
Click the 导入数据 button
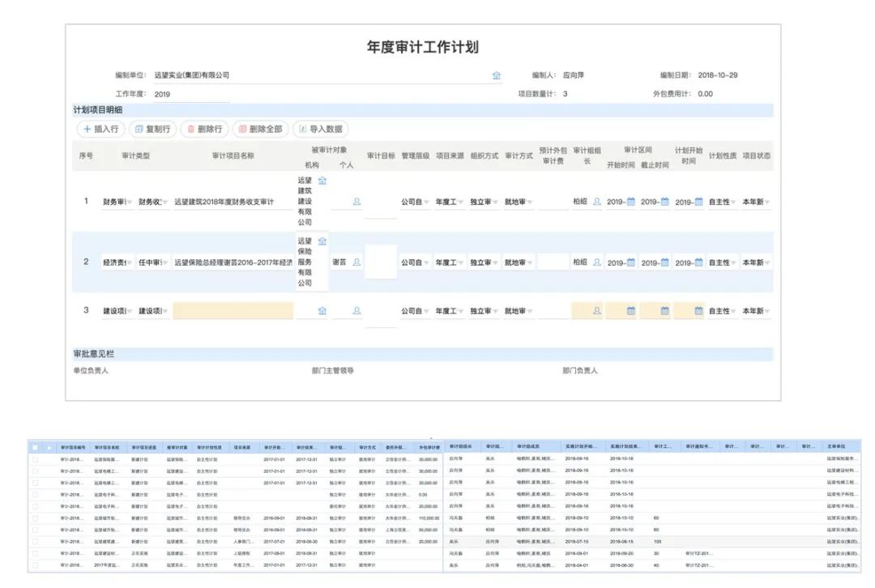tap(321, 129)
